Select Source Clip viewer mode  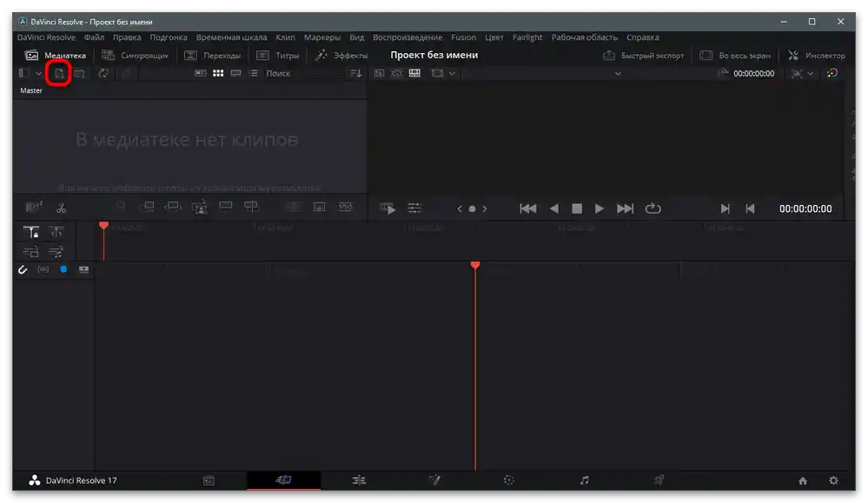379,73
